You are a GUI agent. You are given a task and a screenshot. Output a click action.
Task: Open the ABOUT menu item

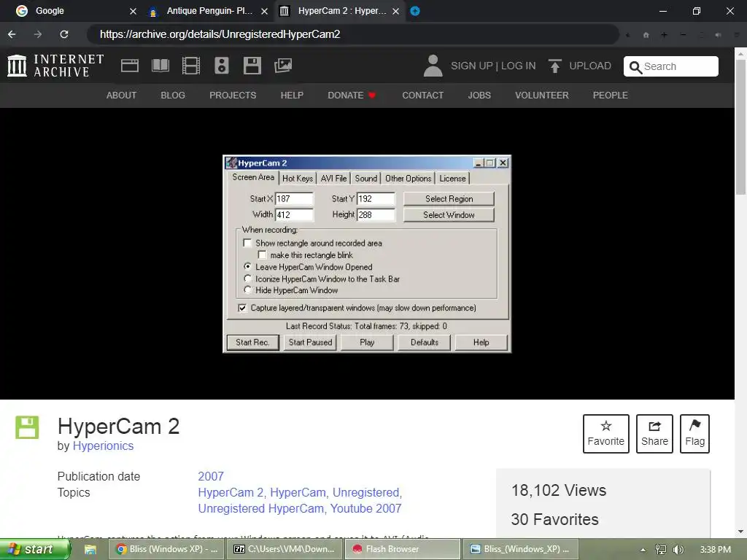tap(122, 96)
